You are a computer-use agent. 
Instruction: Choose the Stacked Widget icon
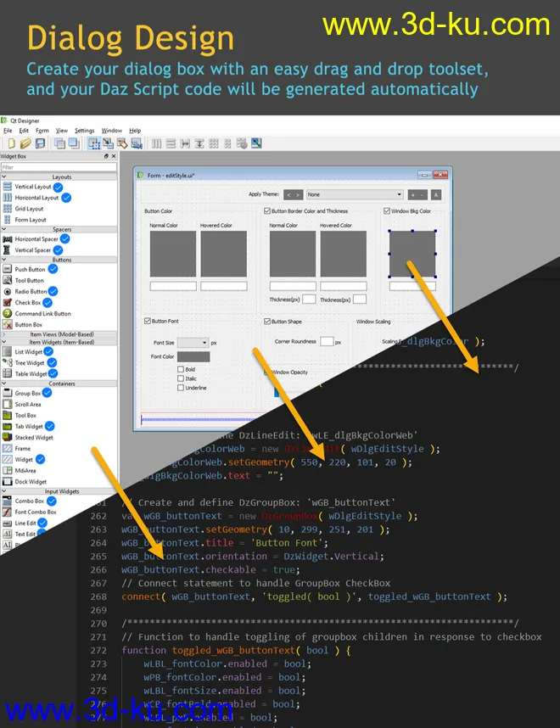[x=8, y=438]
